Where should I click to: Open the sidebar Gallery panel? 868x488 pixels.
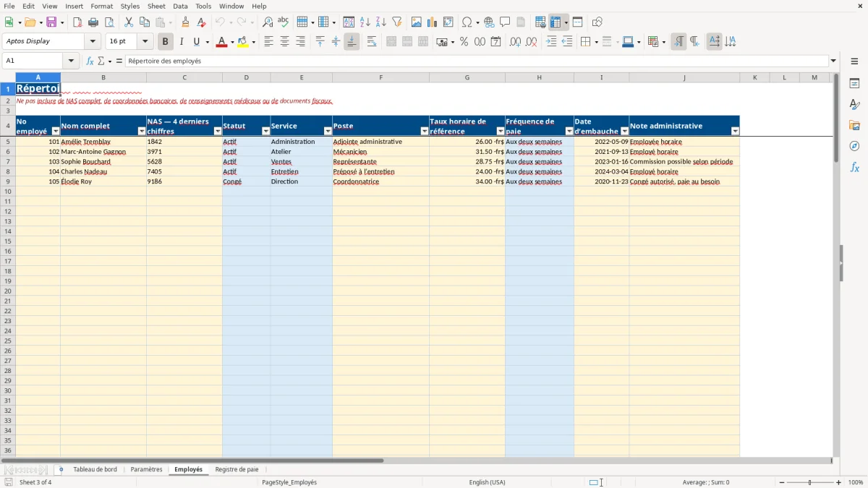(x=854, y=125)
